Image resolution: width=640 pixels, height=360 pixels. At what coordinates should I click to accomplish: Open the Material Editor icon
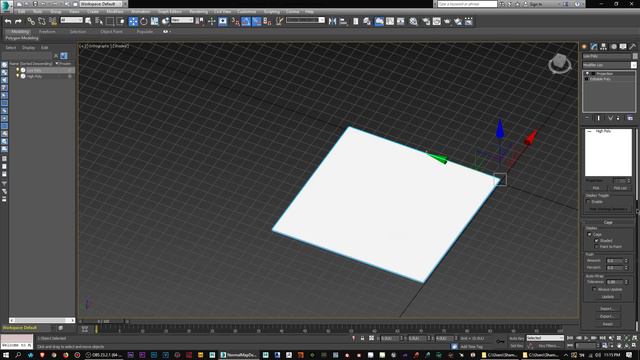(x=413, y=21)
